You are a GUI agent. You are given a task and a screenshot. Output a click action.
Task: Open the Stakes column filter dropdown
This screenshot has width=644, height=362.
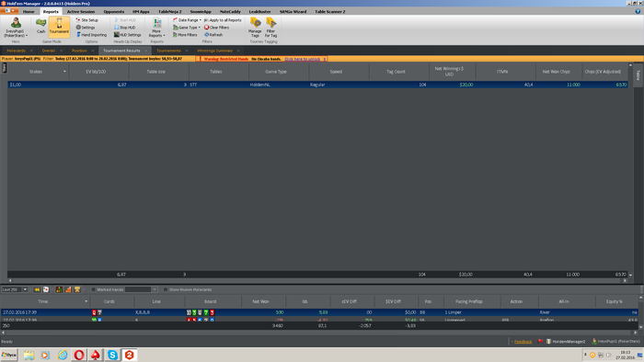click(64, 72)
